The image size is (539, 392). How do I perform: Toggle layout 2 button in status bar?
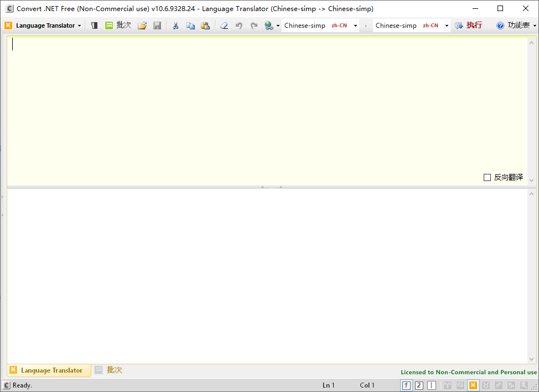419,385
